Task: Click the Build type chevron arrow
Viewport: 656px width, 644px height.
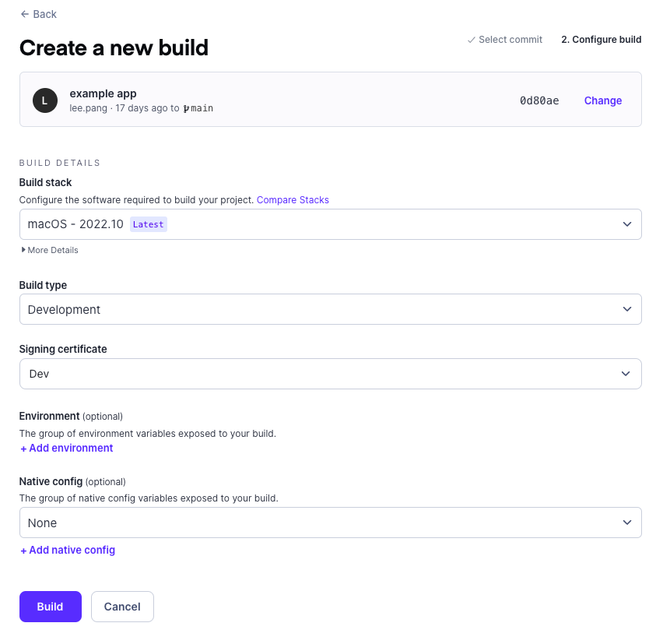Action: pyautogui.click(x=626, y=309)
